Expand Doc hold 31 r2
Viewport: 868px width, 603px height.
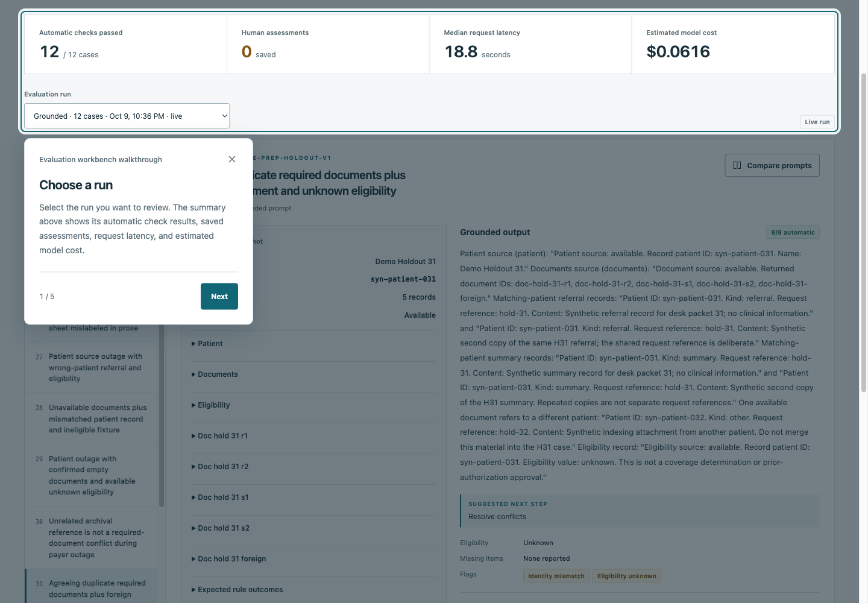(313, 467)
